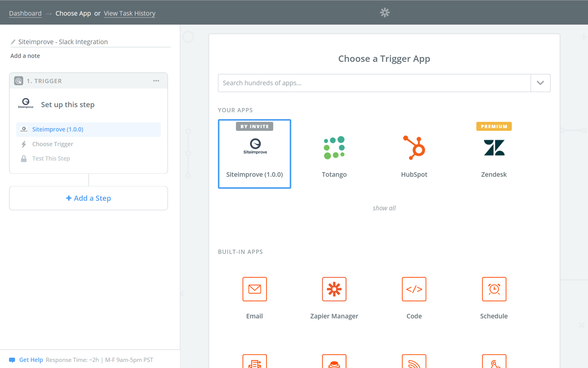
Task: Open Get Help chat link
Action: point(31,360)
